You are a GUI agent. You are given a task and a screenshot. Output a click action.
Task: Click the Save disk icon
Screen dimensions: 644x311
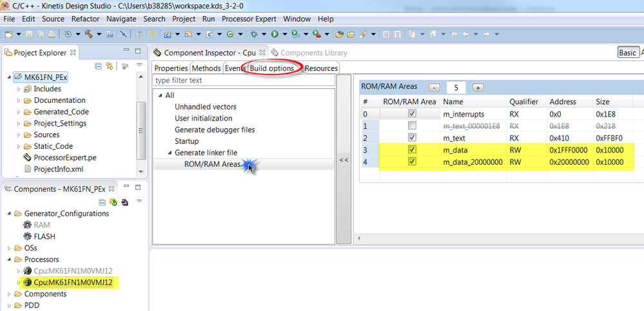point(29,34)
